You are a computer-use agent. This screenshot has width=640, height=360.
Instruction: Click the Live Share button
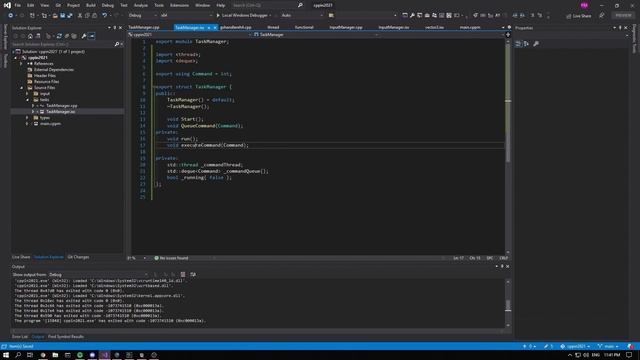click(x=579, y=16)
